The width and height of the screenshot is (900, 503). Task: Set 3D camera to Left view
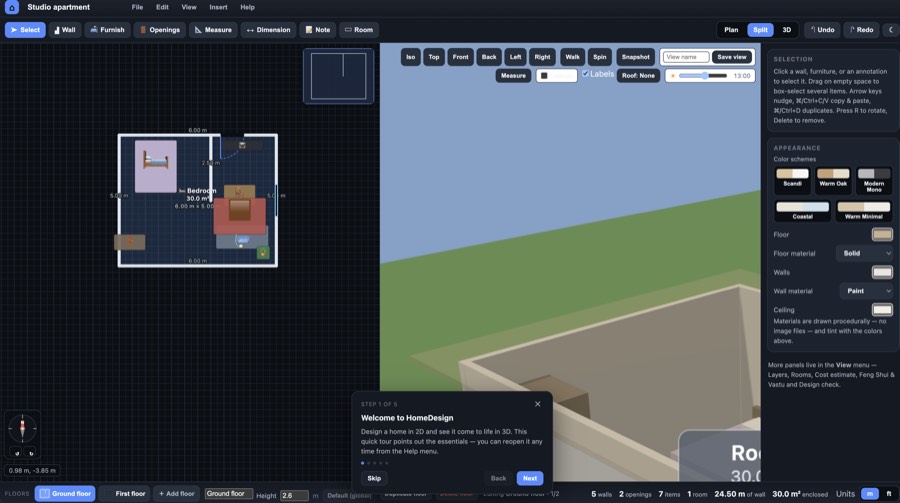[515, 57]
